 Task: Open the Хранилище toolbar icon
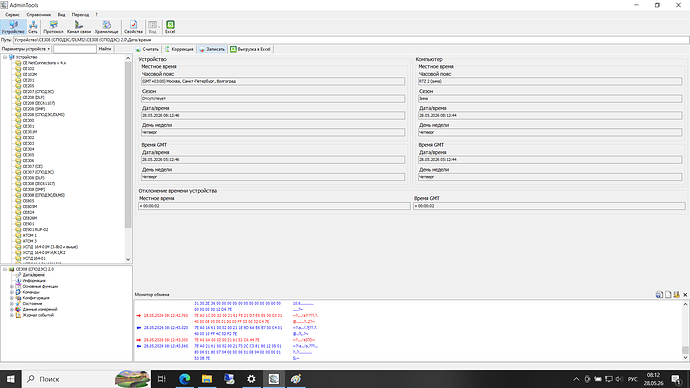click(x=106, y=27)
